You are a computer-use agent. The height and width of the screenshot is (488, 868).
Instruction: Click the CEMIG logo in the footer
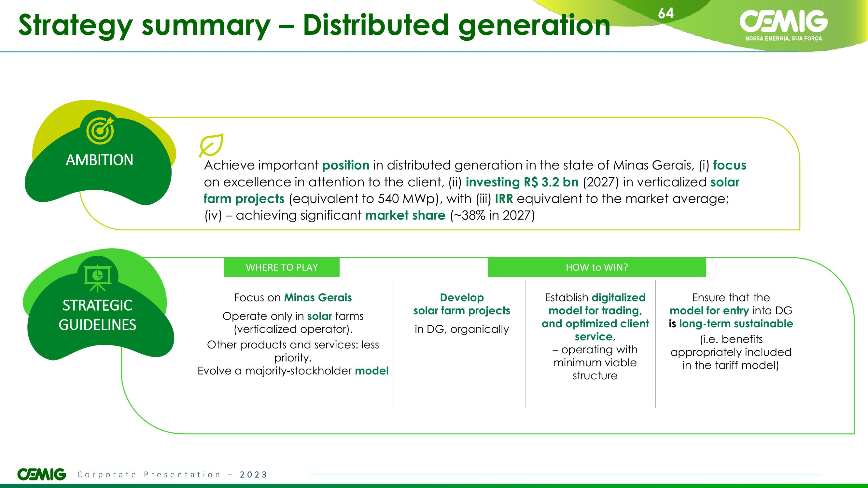pos(42,474)
